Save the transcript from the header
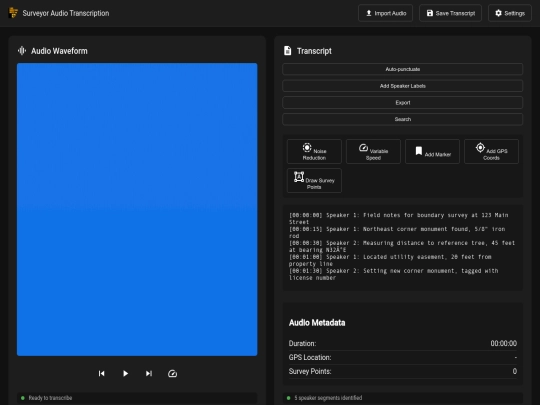The image size is (540, 405). [x=450, y=13]
